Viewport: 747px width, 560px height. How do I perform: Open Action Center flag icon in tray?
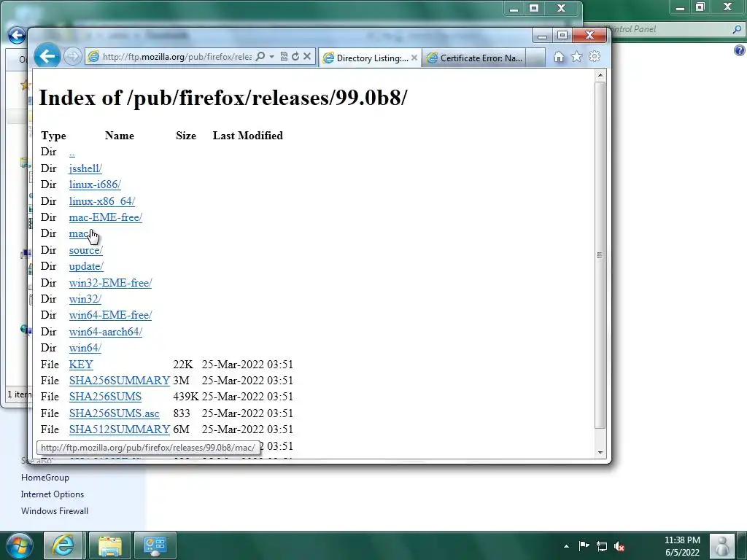(584, 545)
